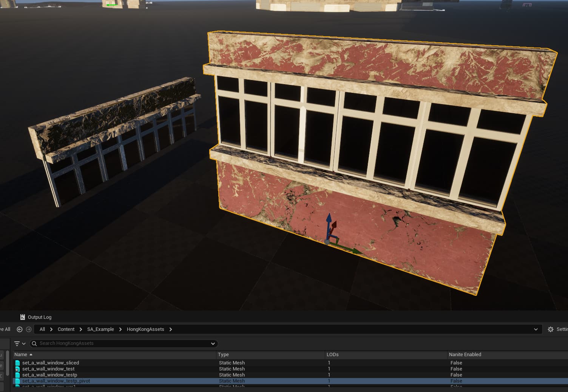This screenshot has height=392, width=568.
Task: Go back in Content Browser history
Action: 20,329
